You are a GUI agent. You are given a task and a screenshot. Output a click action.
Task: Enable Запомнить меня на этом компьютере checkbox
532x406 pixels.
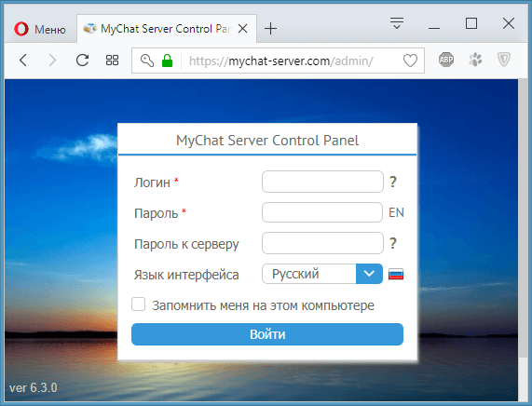coord(139,304)
